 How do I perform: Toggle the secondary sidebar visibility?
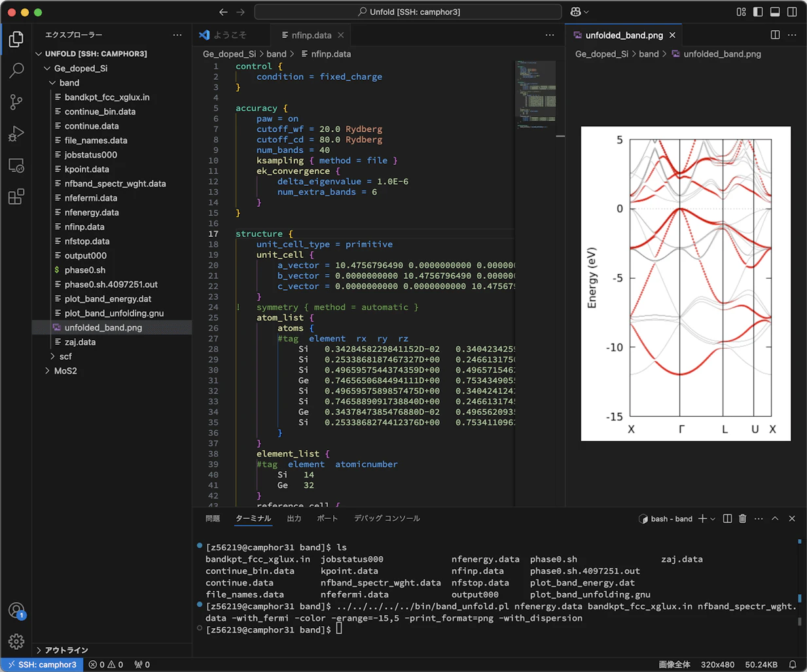(792, 11)
